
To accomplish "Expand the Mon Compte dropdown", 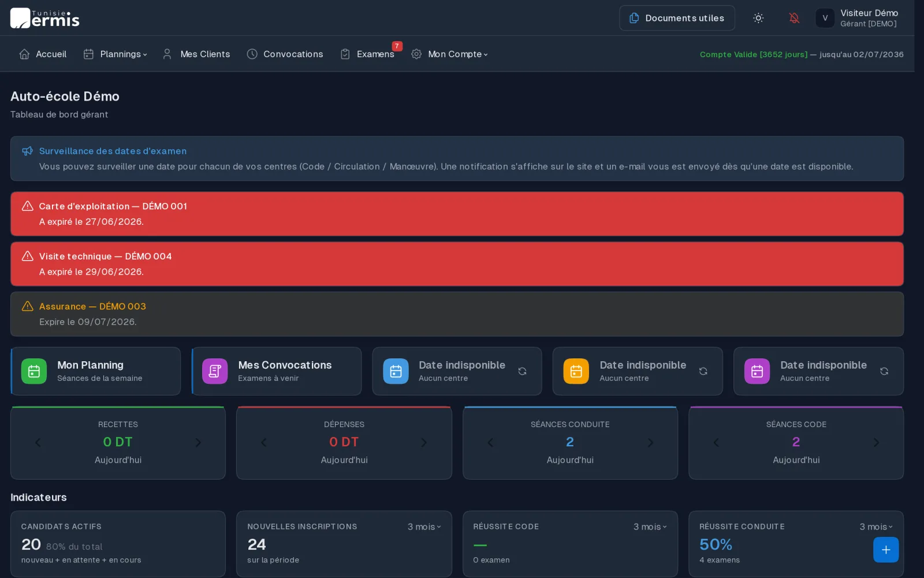I will coord(449,54).
